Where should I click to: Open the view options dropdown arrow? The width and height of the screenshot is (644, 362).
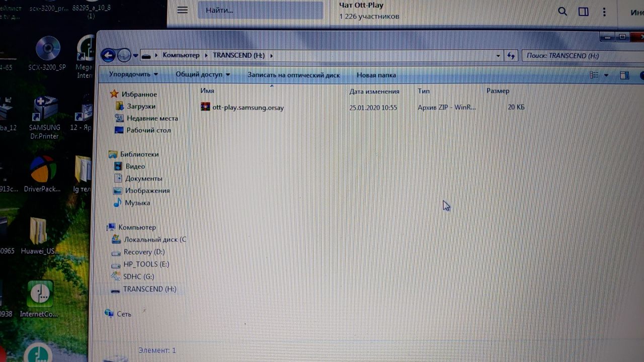(606, 75)
